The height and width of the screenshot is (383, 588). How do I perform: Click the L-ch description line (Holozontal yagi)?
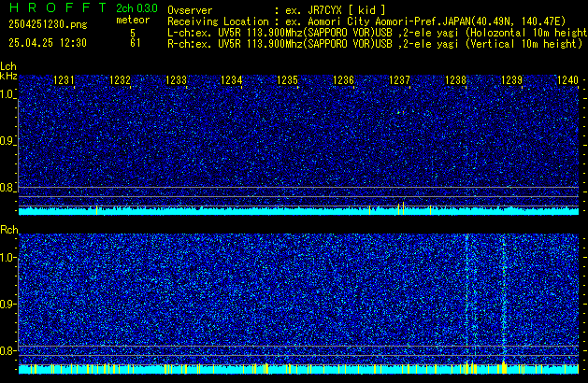tap(378, 33)
